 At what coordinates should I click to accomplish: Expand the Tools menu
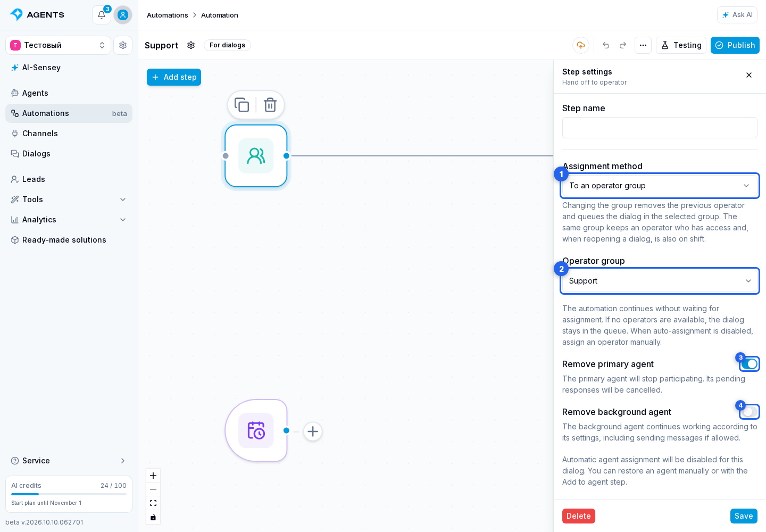tap(69, 199)
